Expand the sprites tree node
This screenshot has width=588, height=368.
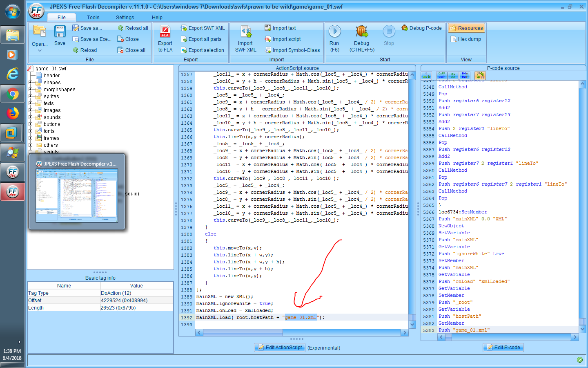click(x=31, y=96)
